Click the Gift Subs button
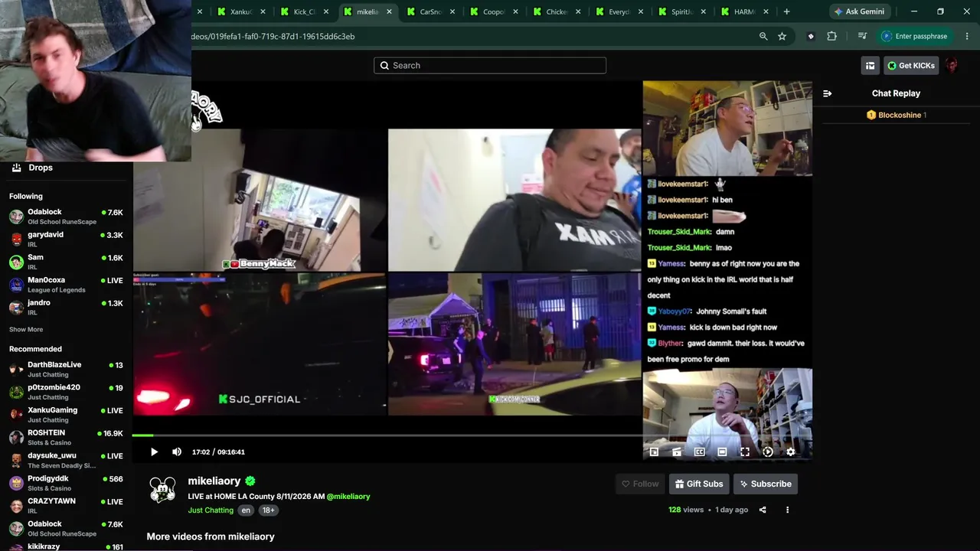980x551 pixels. point(697,484)
